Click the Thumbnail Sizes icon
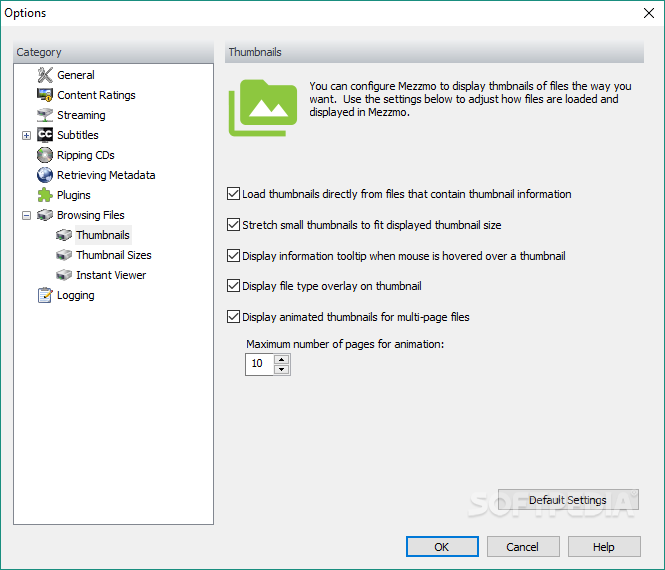This screenshot has width=665, height=570. [x=64, y=255]
